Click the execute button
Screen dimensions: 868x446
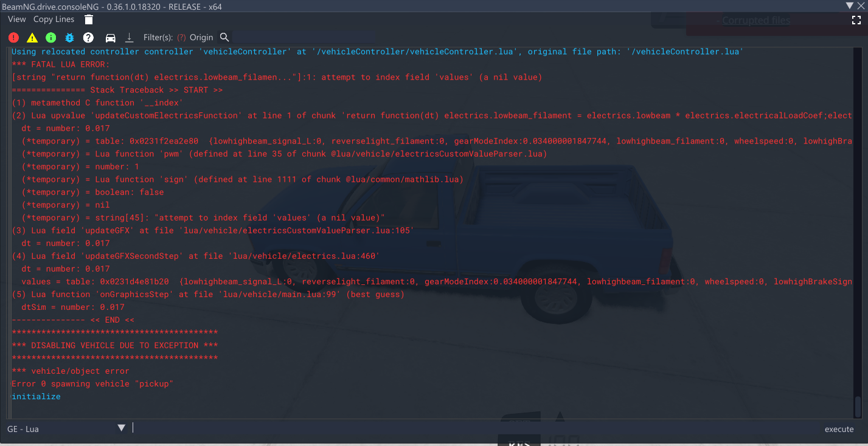point(839,429)
